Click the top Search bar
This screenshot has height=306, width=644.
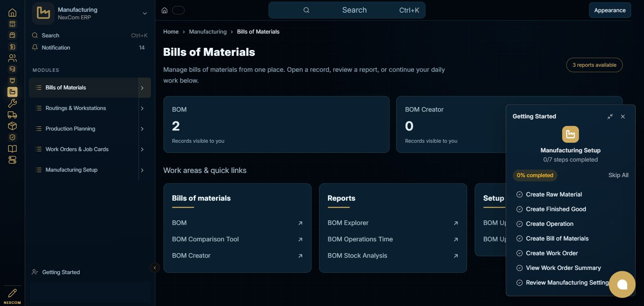coord(347,10)
